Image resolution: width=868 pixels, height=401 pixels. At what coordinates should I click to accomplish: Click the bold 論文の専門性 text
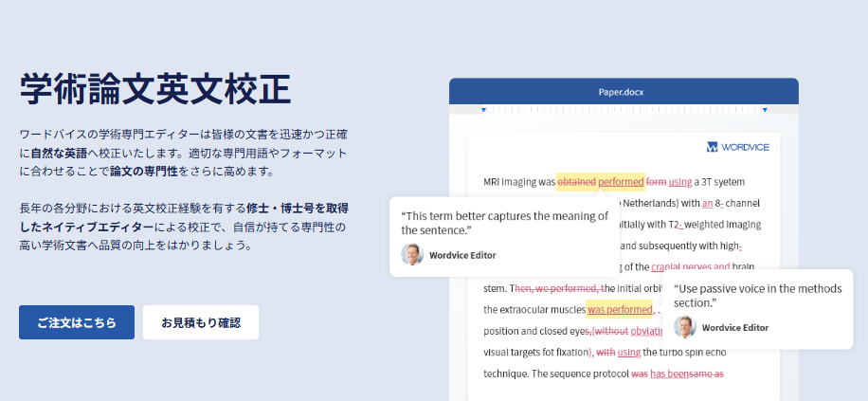click(x=144, y=172)
